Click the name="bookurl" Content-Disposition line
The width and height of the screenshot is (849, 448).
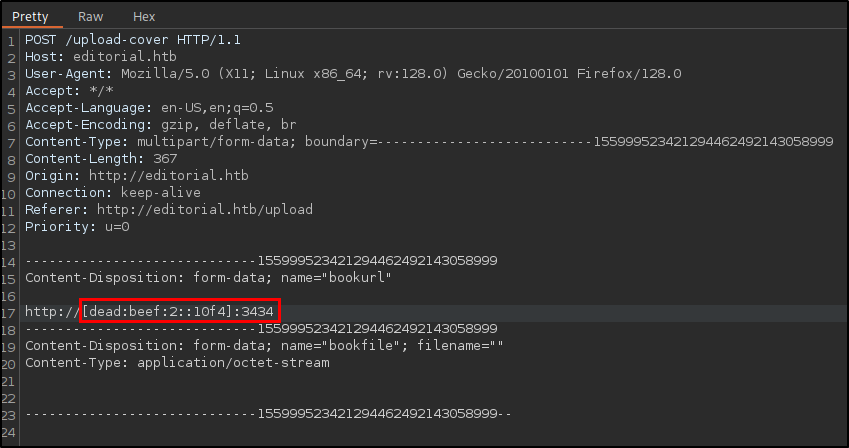(208, 278)
